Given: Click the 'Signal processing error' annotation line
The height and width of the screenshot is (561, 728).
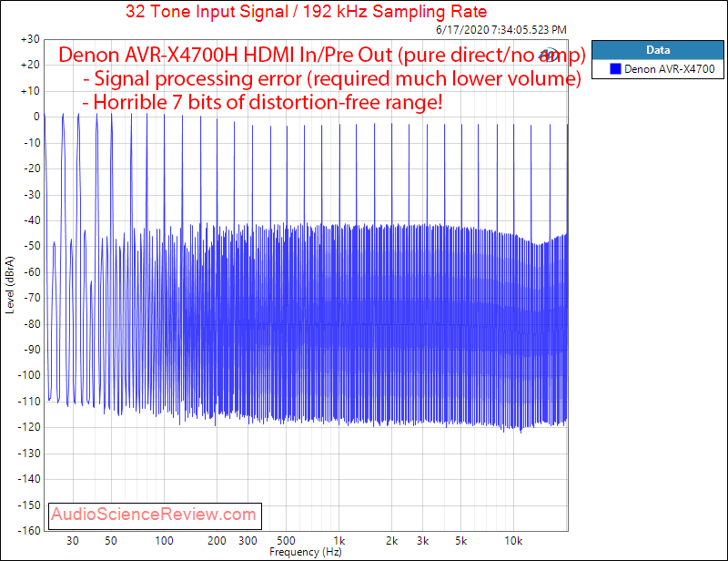Looking at the screenshot, I should click(331, 78).
